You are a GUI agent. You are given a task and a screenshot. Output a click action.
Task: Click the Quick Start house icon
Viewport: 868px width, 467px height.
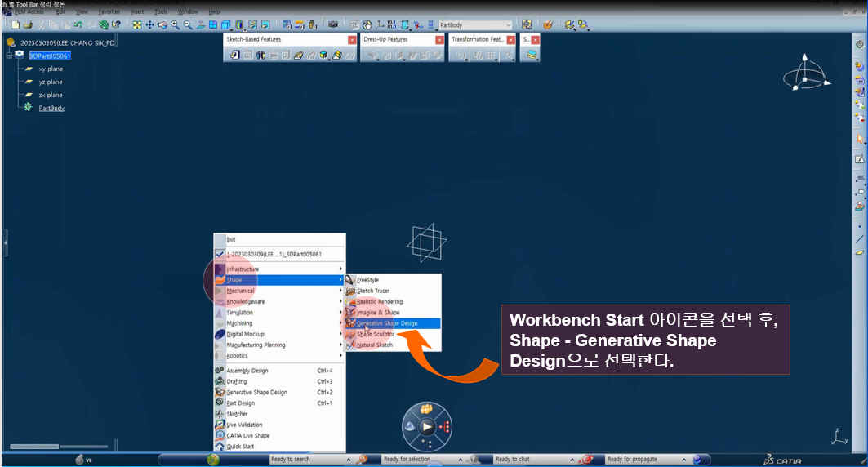pyautogui.click(x=220, y=447)
